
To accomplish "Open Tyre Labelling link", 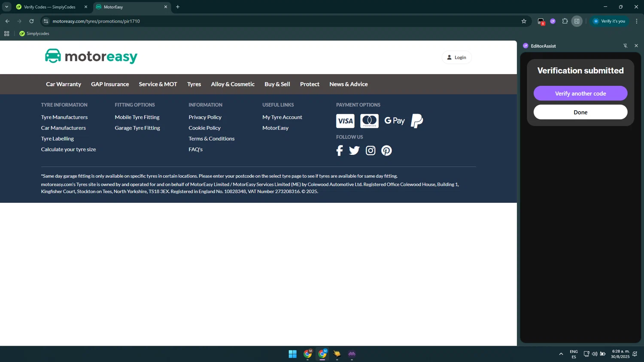I will (58, 139).
